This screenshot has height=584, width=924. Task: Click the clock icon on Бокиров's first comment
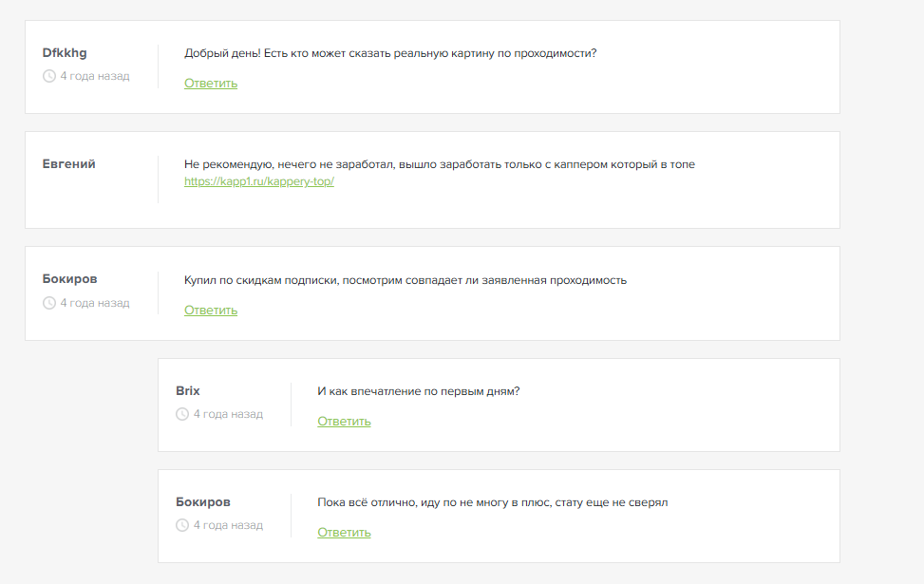coord(48,302)
